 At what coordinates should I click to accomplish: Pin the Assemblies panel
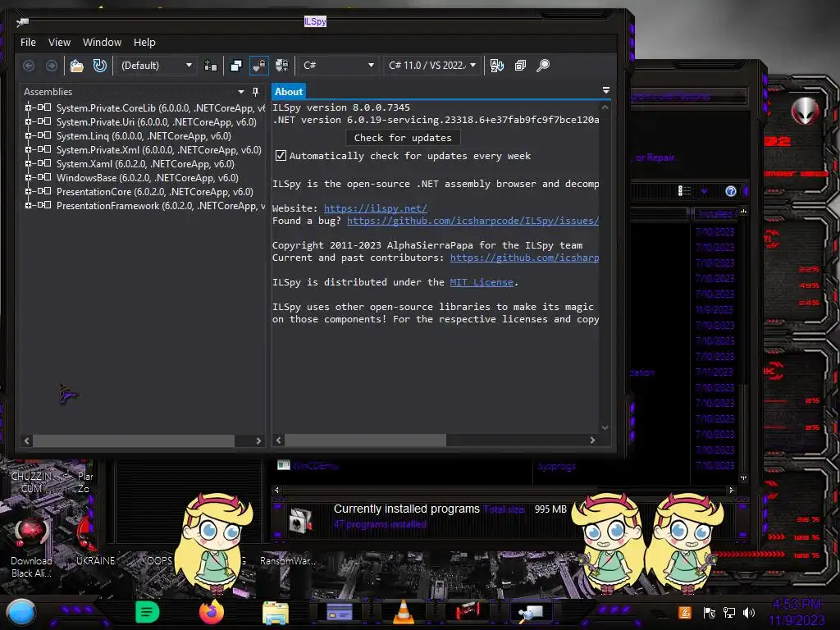pyautogui.click(x=256, y=92)
